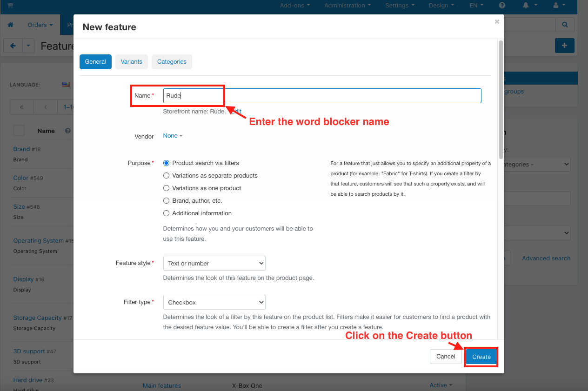The height and width of the screenshot is (391, 588).
Task: Open the user account icon menu
Action: tap(559, 5)
